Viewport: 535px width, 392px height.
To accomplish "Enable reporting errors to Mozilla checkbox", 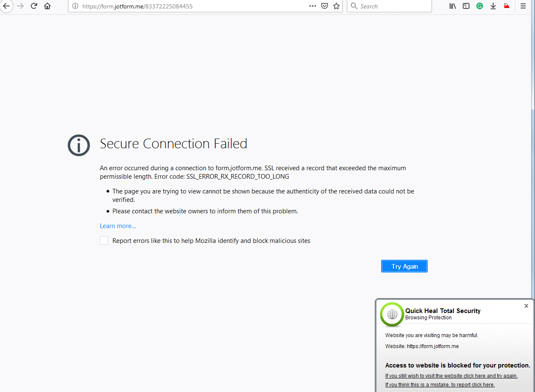I will 104,240.
